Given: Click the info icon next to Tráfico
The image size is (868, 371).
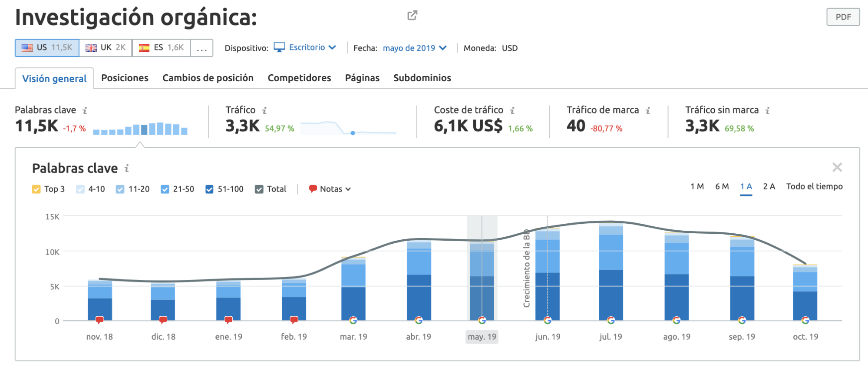Looking at the screenshot, I should tap(264, 111).
